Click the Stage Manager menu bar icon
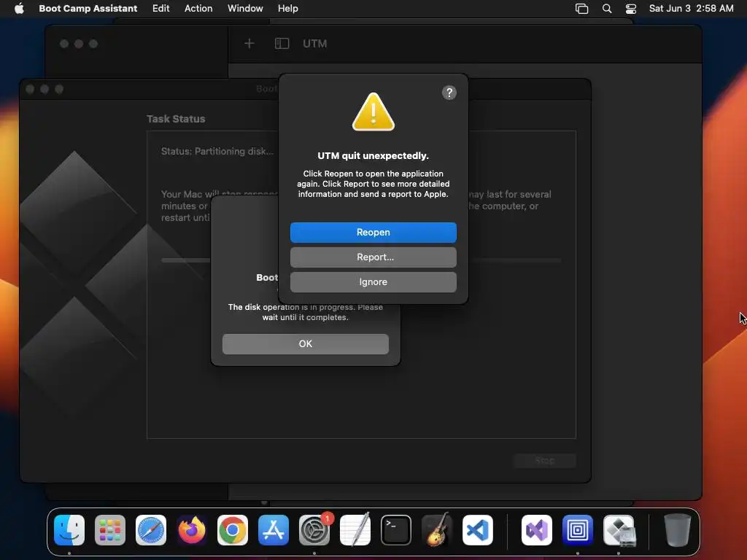747x560 pixels. (x=581, y=9)
